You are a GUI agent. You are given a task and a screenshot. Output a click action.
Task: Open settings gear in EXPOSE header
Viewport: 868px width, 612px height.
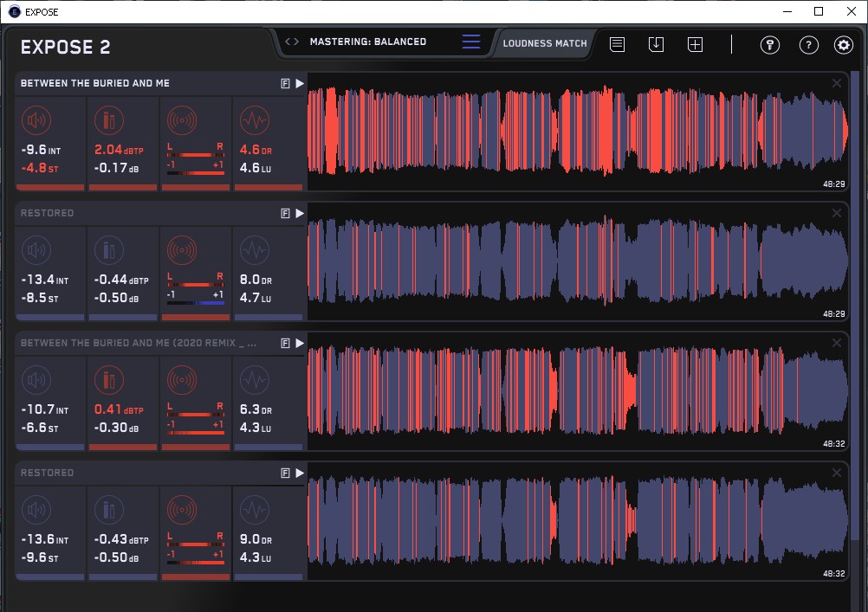[843, 45]
